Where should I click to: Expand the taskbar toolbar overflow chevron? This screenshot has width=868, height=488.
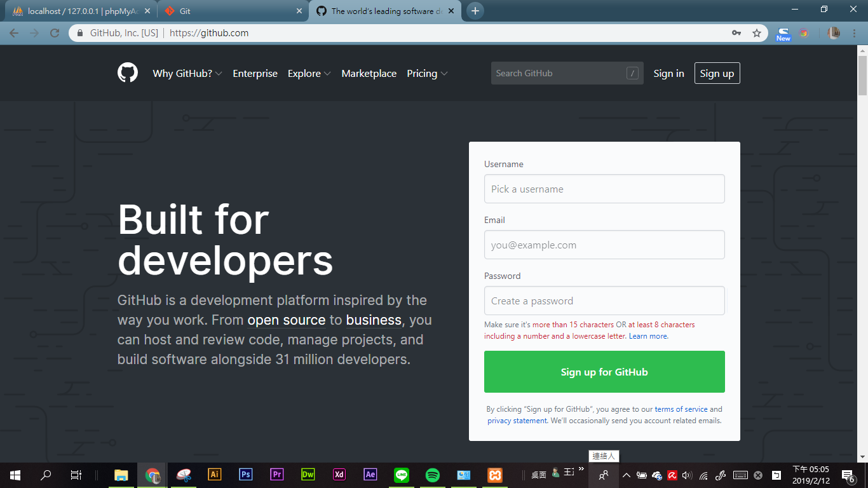(x=581, y=470)
